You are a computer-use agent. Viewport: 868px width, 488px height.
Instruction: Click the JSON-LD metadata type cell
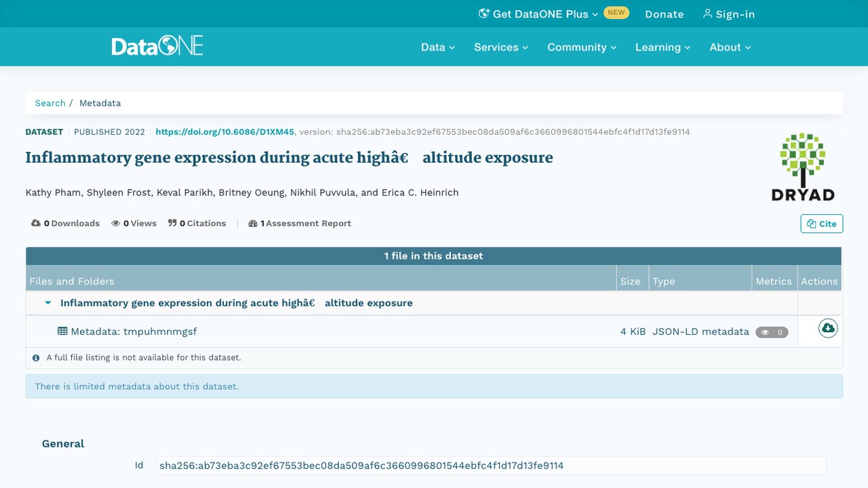point(701,331)
